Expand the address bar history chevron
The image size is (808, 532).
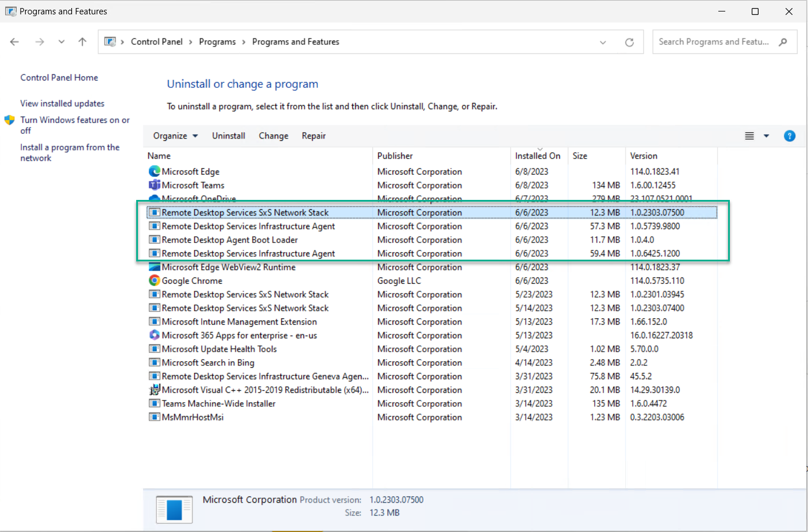[603, 42]
